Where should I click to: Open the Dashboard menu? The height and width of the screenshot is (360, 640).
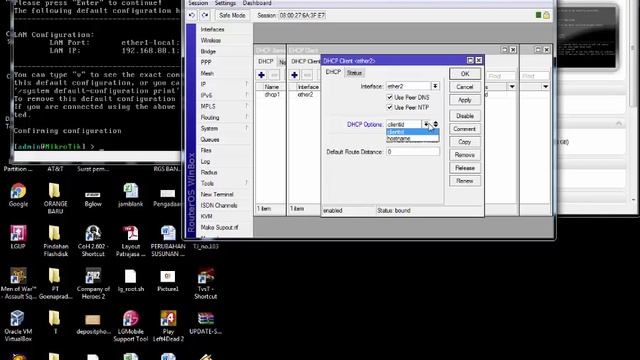[x=257, y=3]
